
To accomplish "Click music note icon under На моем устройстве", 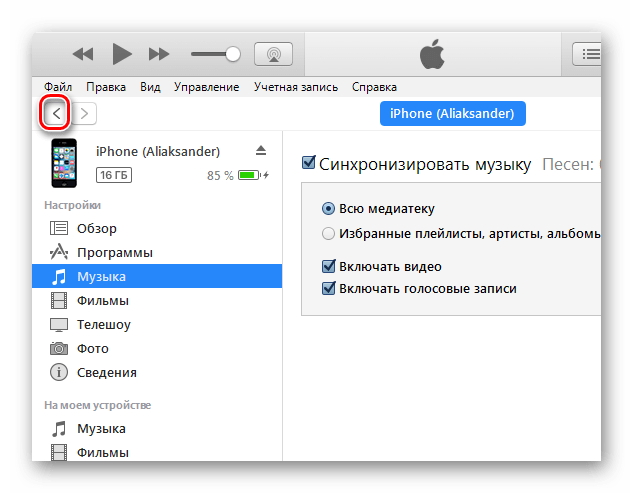I will click(x=59, y=429).
